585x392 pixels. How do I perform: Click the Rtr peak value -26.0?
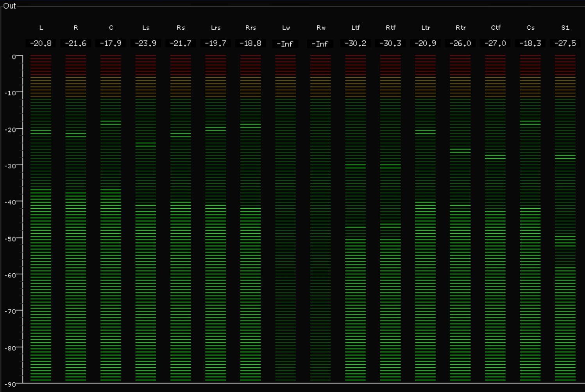(x=460, y=43)
